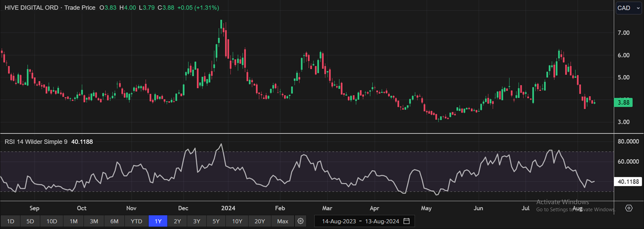Image resolution: width=644 pixels, height=229 pixels.
Task: Click the 3.88 current price tag
Action: (x=625, y=102)
